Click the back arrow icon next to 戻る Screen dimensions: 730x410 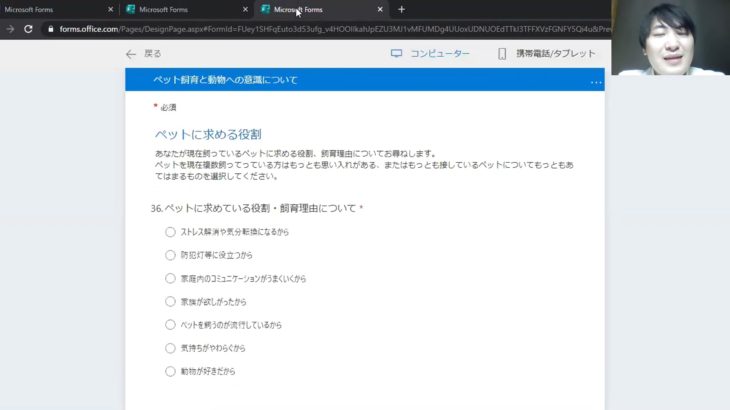tap(131, 54)
